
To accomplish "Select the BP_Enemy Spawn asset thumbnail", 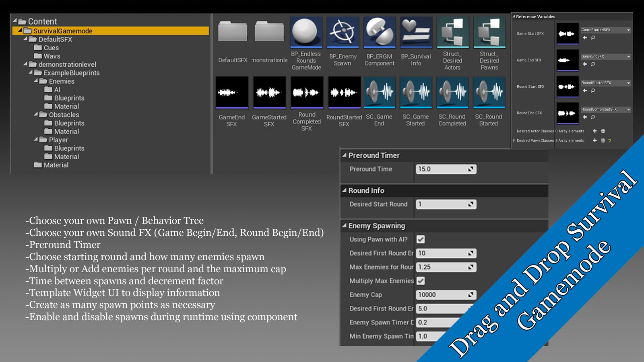I will point(343,32).
